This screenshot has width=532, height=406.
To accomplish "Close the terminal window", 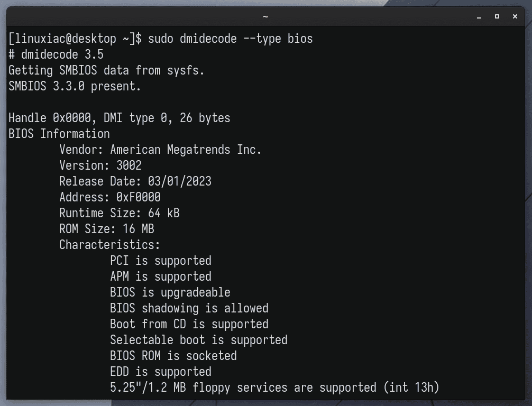I will coord(515,16).
